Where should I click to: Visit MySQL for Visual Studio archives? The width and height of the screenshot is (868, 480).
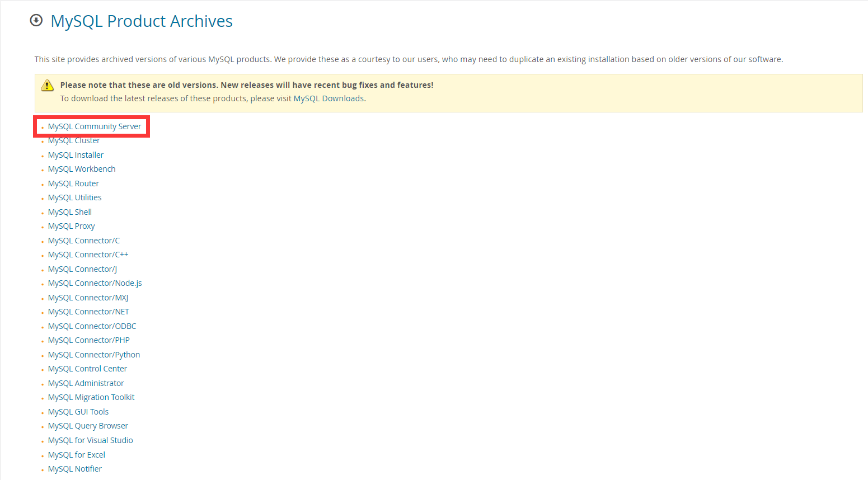coord(90,440)
